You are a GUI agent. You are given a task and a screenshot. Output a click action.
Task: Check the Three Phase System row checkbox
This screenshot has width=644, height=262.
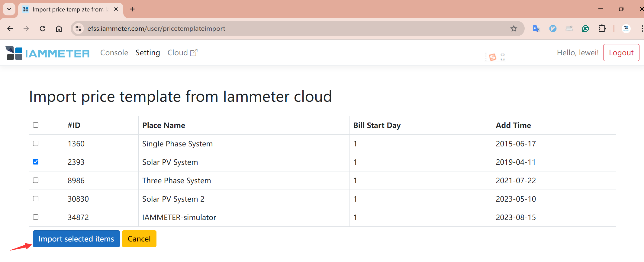click(x=36, y=180)
